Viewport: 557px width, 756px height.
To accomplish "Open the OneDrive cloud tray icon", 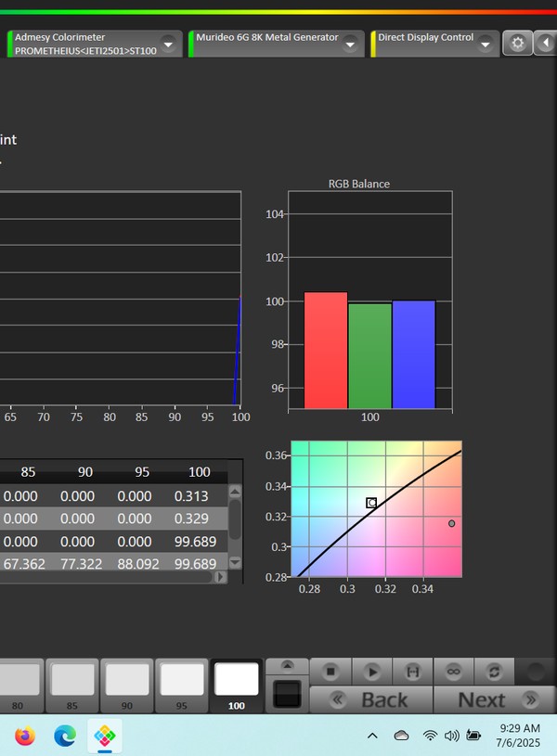I will coord(401,736).
